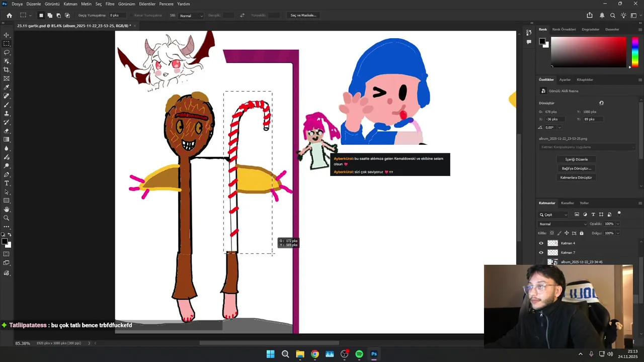
Task: Open layer blend mode Normal dropdown
Action: [x=562, y=224]
